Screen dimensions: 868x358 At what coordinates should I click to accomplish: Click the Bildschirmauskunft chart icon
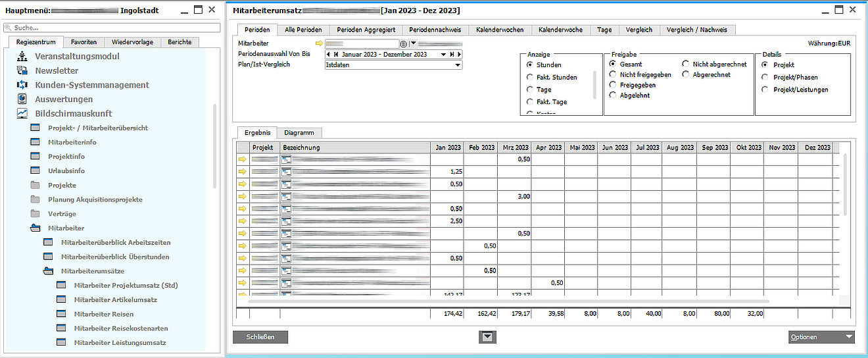click(22, 114)
